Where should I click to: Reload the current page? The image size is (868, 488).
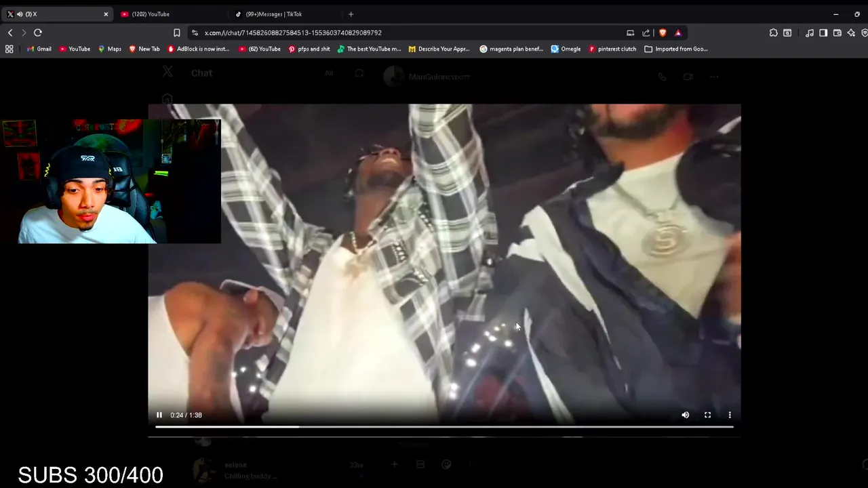click(38, 33)
